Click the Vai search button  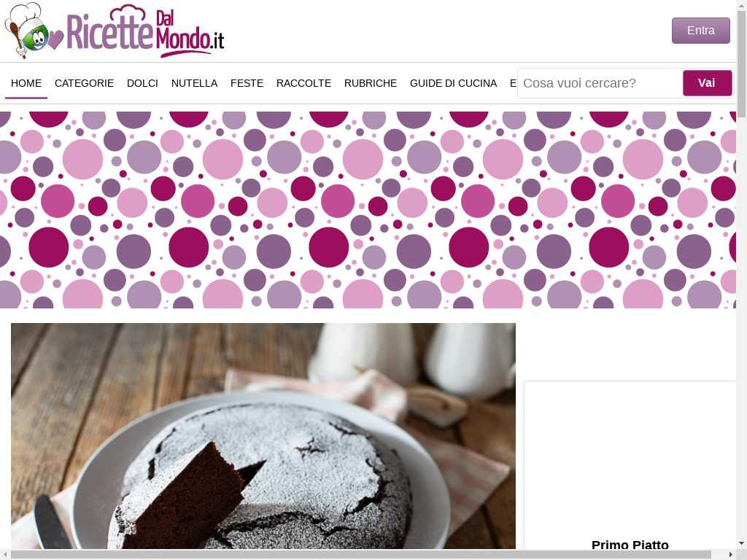pyautogui.click(x=707, y=83)
